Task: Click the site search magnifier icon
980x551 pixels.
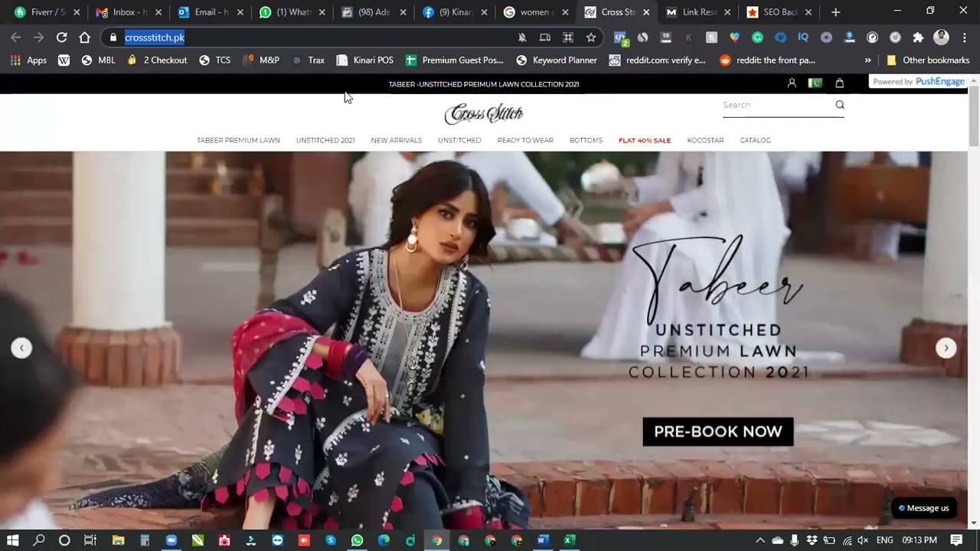Action: 840,105
